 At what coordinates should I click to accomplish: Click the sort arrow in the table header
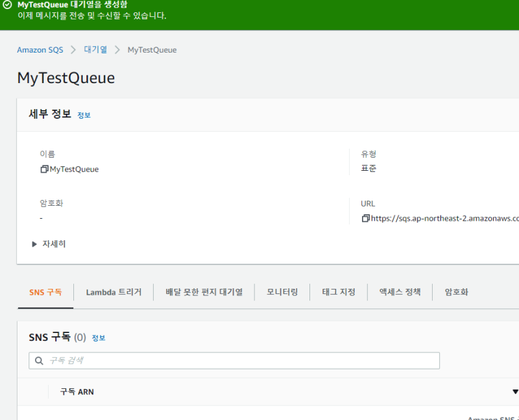[x=515, y=392]
